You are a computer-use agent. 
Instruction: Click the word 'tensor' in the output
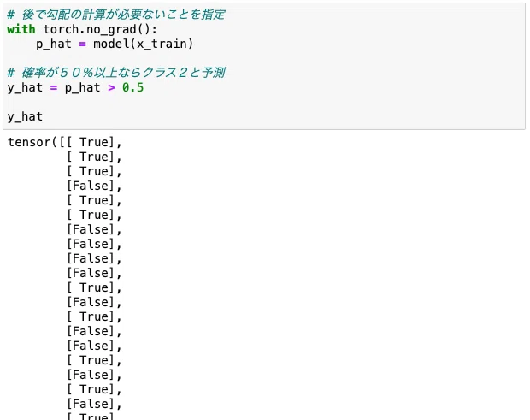[x=29, y=142]
